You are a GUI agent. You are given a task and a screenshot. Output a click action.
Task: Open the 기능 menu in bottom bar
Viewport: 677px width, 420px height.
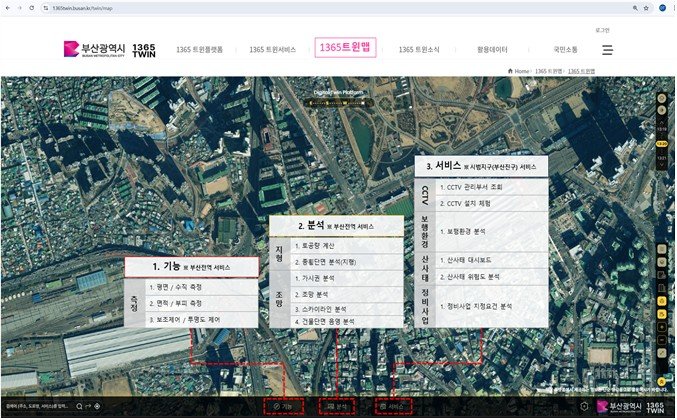pyautogui.click(x=281, y=406)
